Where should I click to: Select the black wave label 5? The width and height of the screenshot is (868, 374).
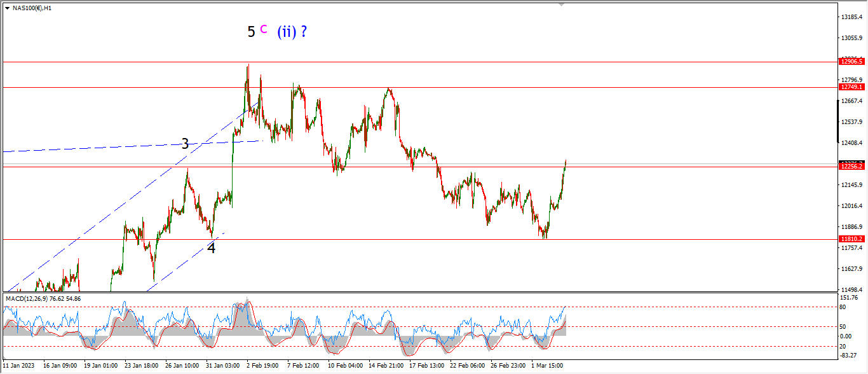coord(252,31)
